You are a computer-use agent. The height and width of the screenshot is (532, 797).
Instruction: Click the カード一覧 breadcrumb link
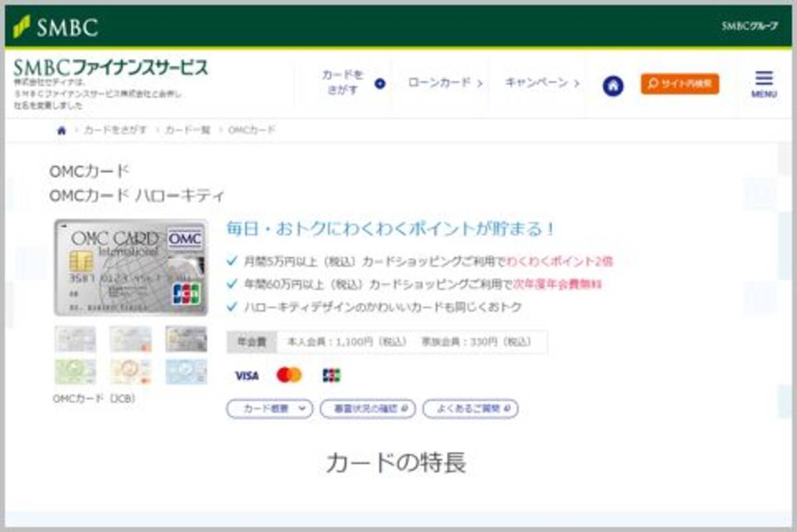point(187,131)
